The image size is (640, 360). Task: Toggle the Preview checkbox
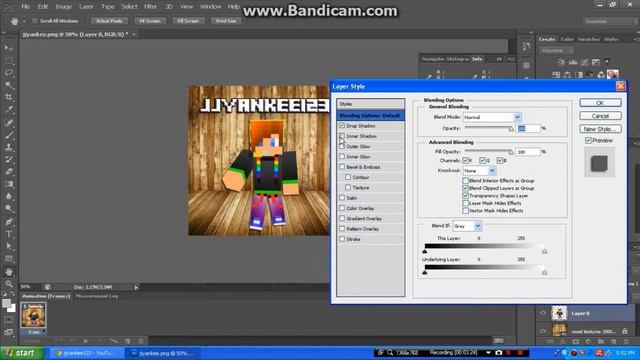click(x=588, y=140)
